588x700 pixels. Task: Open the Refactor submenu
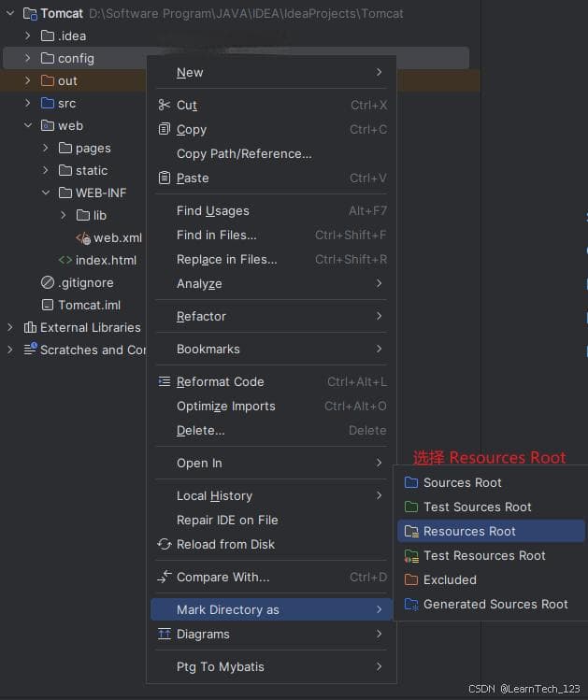click(x=271, y=316)
